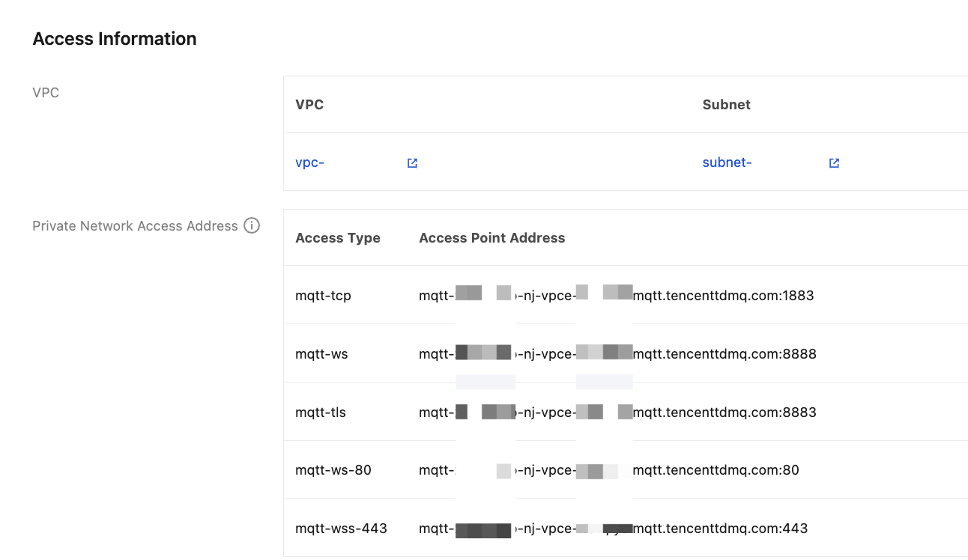Click the Private Network Access Address info icon
The height and width of the screenshot is (560, 968).
click(252, 225)
